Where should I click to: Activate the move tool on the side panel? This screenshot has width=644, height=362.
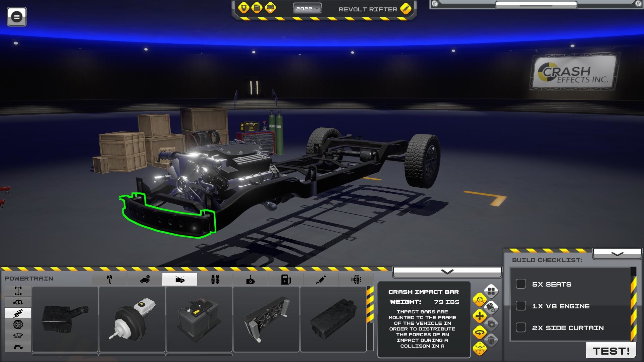pyautogui.click(x=480, y=315)
